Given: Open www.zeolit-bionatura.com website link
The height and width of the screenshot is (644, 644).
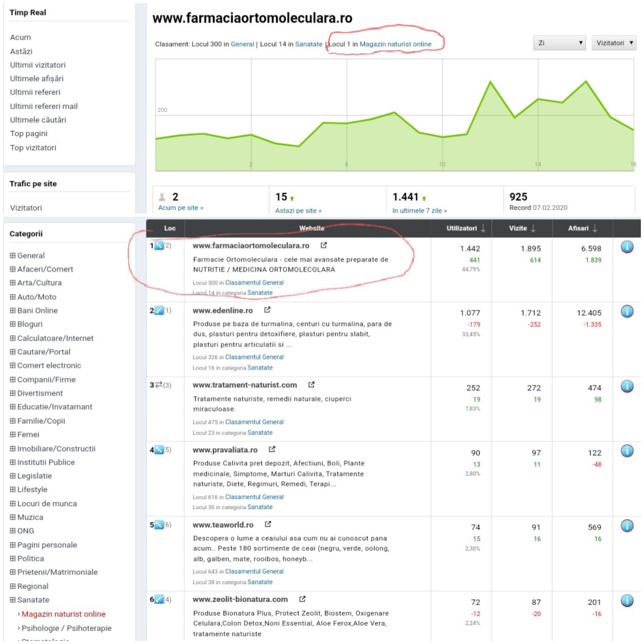Looking at the screenshot, I should [x=240, y=599].
